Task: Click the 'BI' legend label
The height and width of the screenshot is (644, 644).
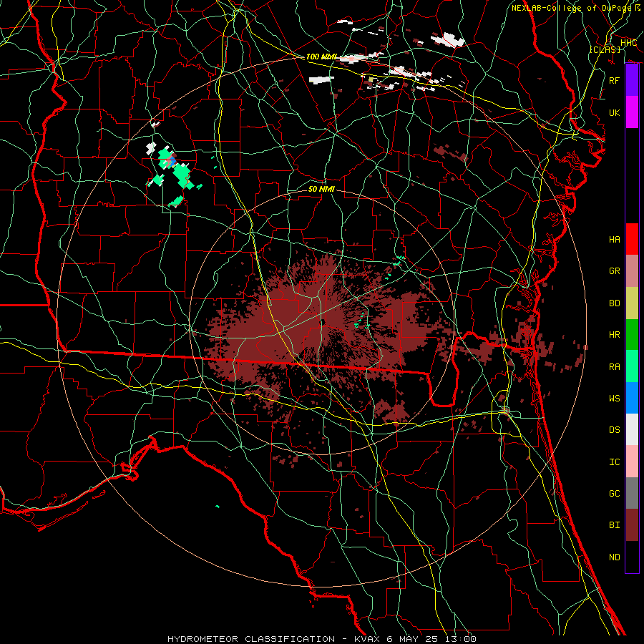Action: (615, 525)
